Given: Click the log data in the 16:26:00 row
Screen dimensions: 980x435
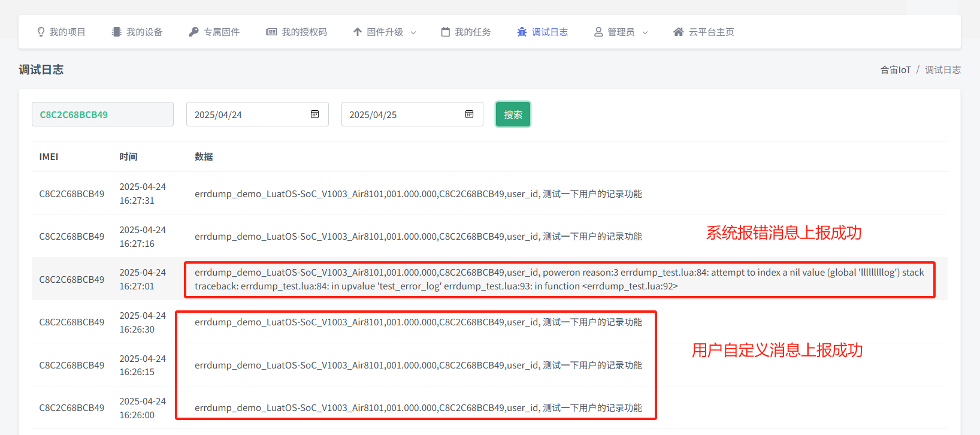Looking at the screenshot, I should pos(418,408).
